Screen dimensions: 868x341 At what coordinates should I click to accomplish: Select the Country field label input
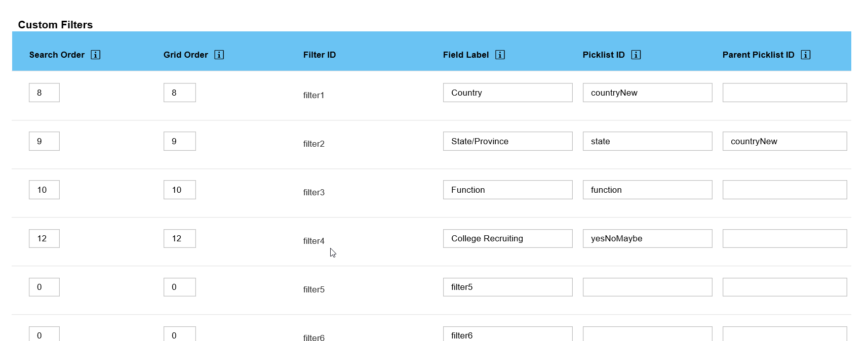[x=507, y=93]
